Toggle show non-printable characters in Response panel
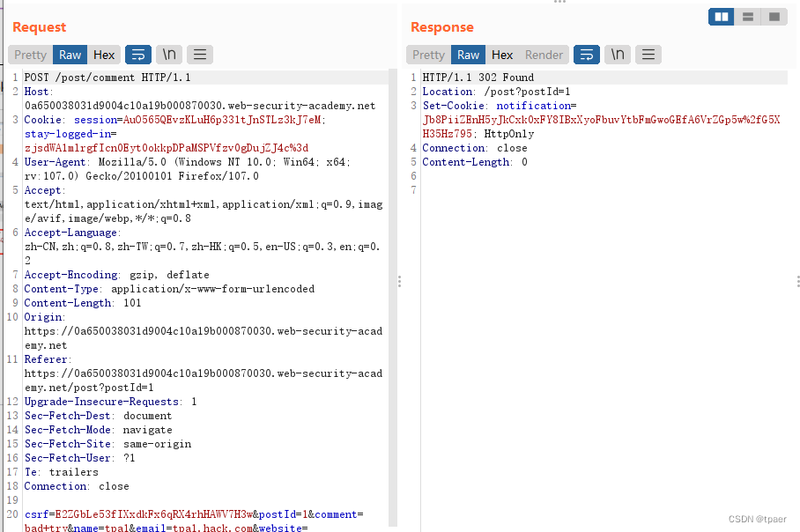The width and height of the screenshot is (800, 532). pos(618,55)
